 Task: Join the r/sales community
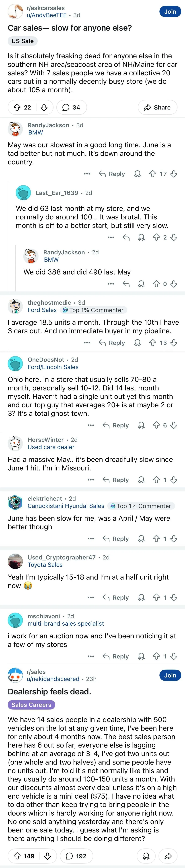[x=170, y=675]
